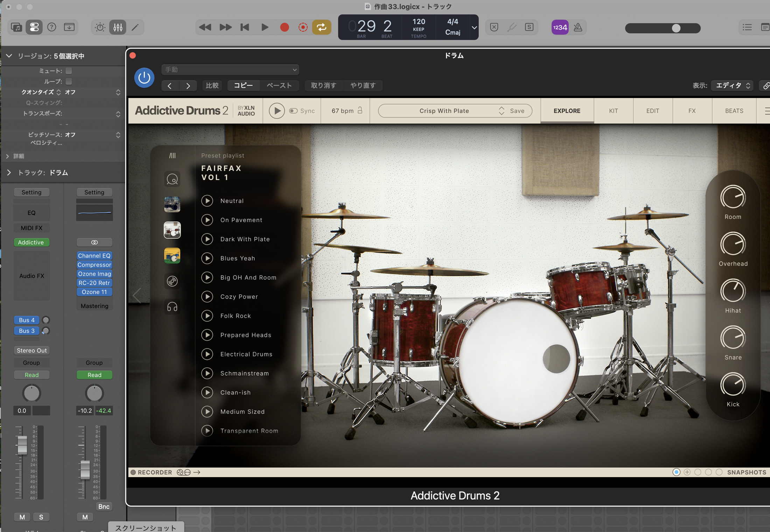Switch to the EXPLORE tab
This screenshot has height=532, width=770.
(567, 111)
